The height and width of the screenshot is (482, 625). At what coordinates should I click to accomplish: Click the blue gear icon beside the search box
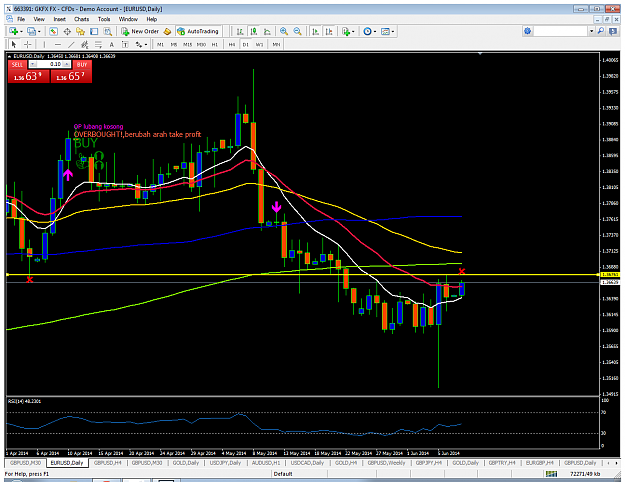pyautogui.click(x=528, y=31)
